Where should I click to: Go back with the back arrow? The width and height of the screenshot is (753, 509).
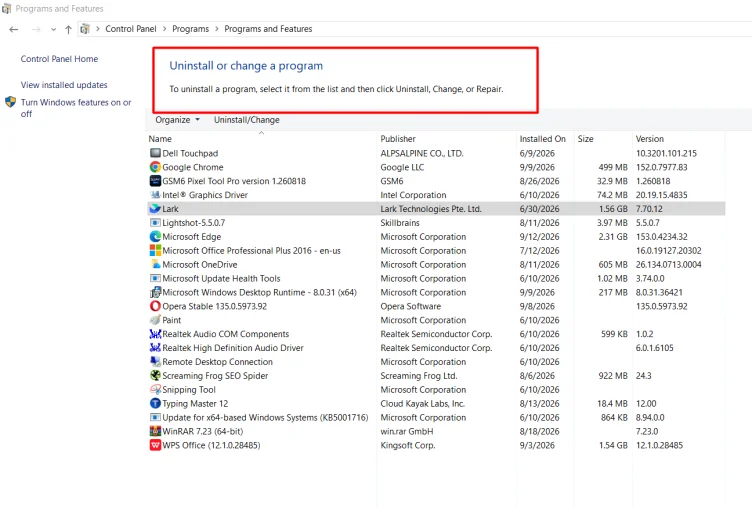coord(13,29)
